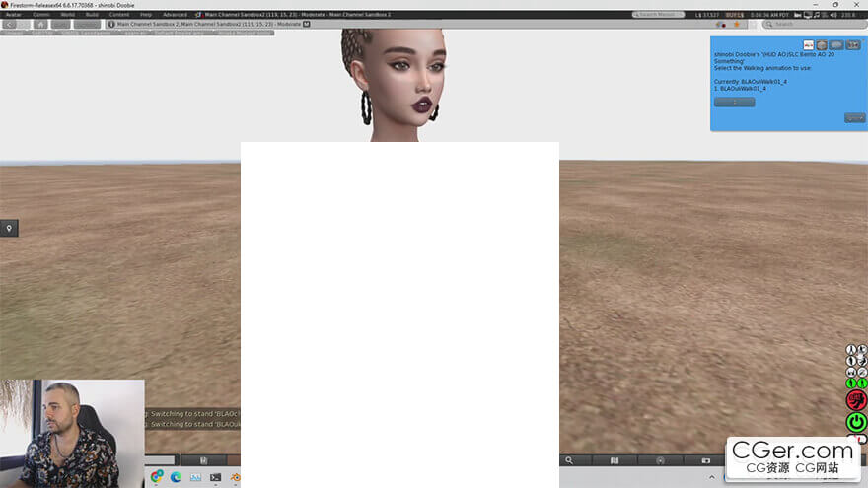Open the Build menu
This screenshot has width=868, height=488.
[92, 15]
